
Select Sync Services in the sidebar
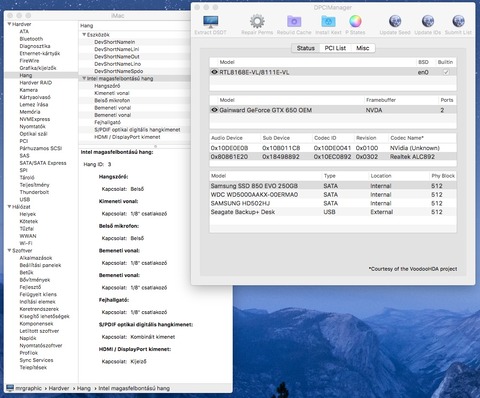(36, 360)
